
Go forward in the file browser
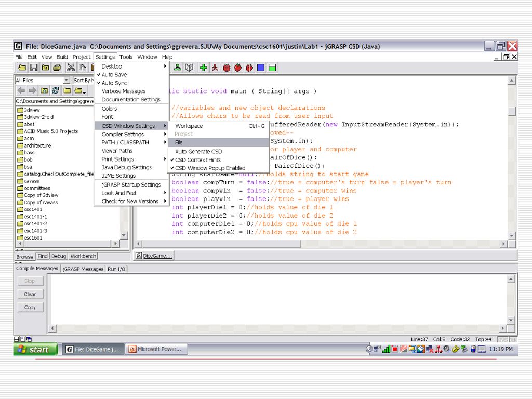(33, 90)
